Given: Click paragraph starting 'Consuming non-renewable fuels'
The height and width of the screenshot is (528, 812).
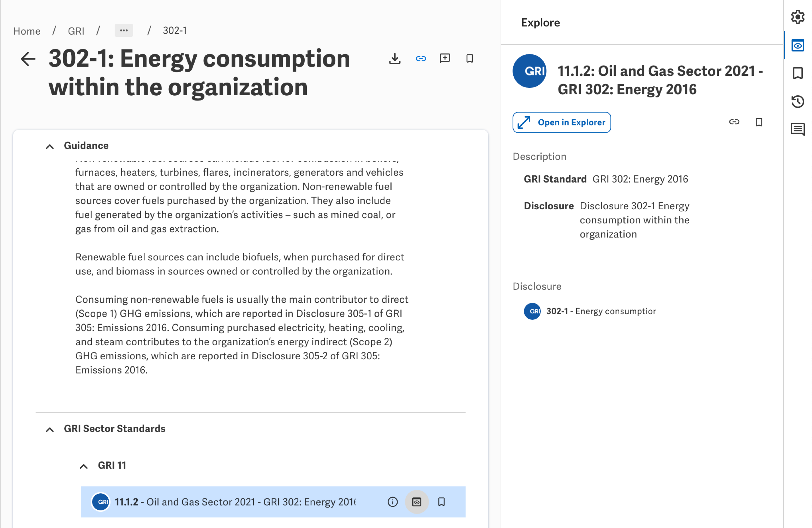Looking at the screenshot, I should 241,335.
